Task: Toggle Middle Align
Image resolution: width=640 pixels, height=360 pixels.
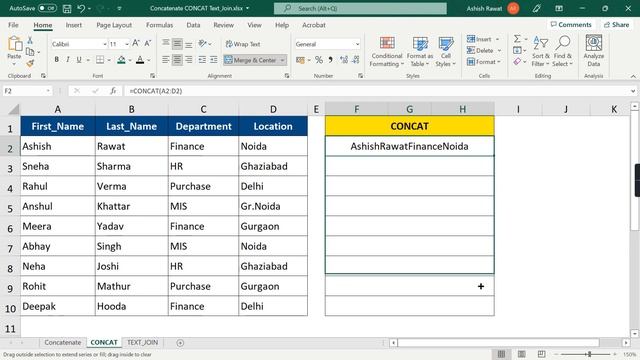Action: (x=177, y=43)
